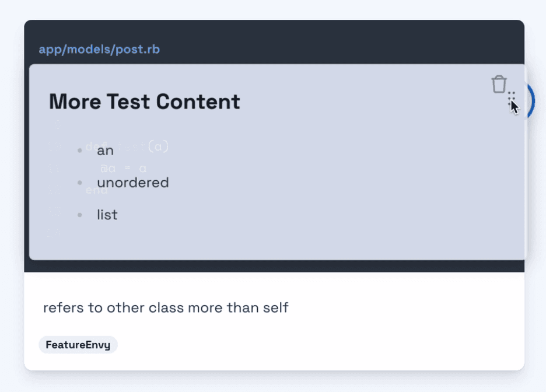The height and width of the screenshot is (392, 546).
Task: Click the bullet dot before 'an'
Action: click(80, 150)
